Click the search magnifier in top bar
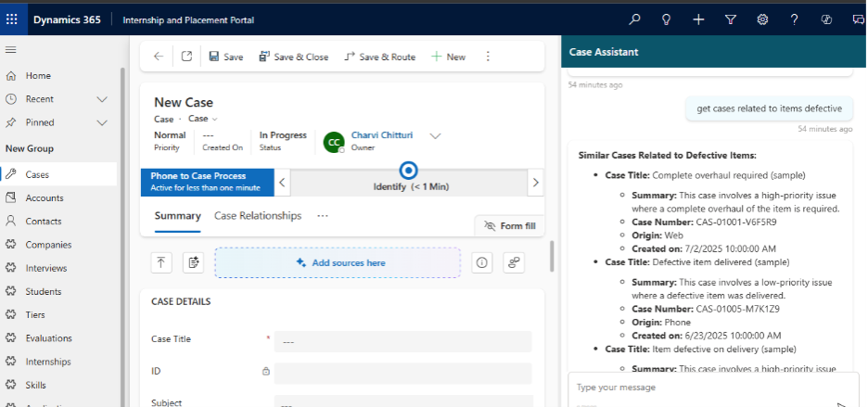868x407 pixels. [634, 19]
